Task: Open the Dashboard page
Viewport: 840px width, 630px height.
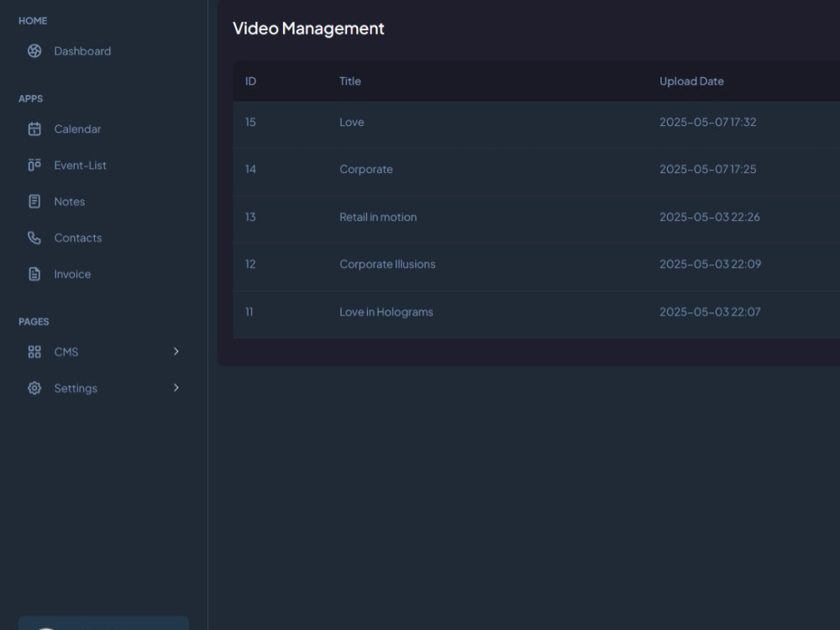Action: coord(82,51)
